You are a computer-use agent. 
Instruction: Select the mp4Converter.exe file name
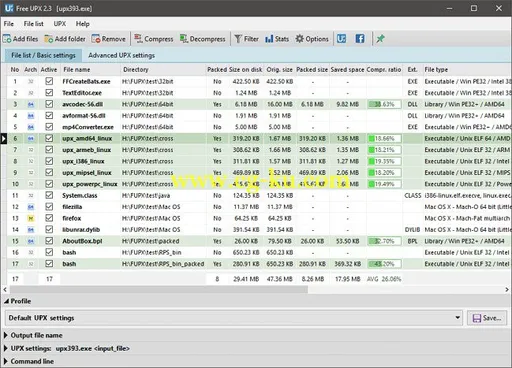pos(88,127)
